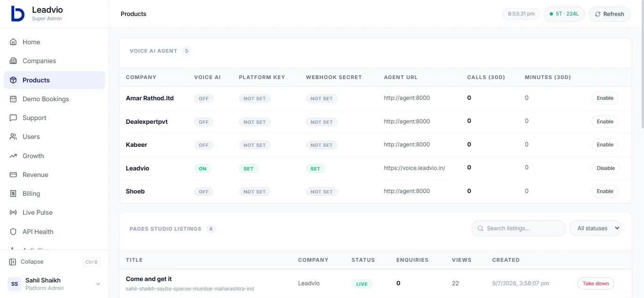Click the 5T · 224L status pill
Viewport: 644px width, 298px height.
click(564, 14)
